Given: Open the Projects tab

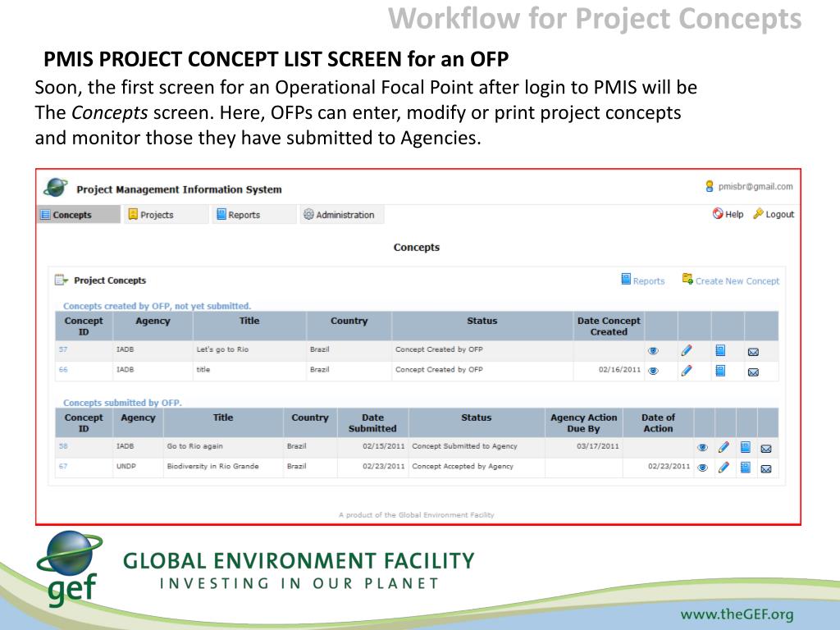Looking at the screenshot, I should coord(166,215).
